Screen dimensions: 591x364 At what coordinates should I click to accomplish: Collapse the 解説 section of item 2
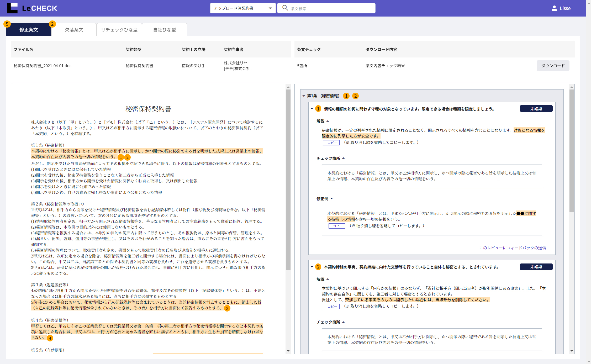(328, 279)
